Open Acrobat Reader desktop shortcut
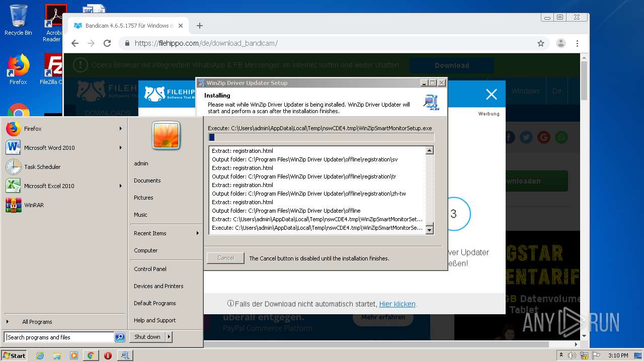Screen dimensions: 644x362 pos(53,23)
